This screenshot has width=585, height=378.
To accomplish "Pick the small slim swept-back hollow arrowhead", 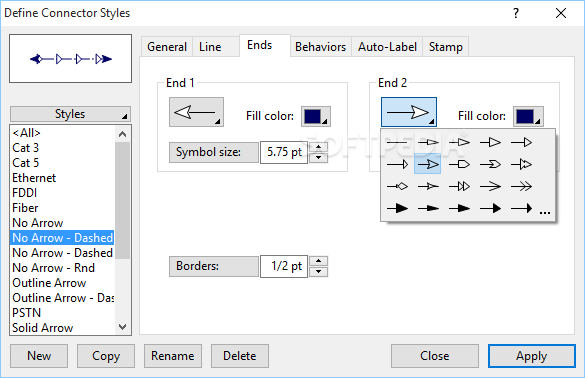I will tap(428, 186).
